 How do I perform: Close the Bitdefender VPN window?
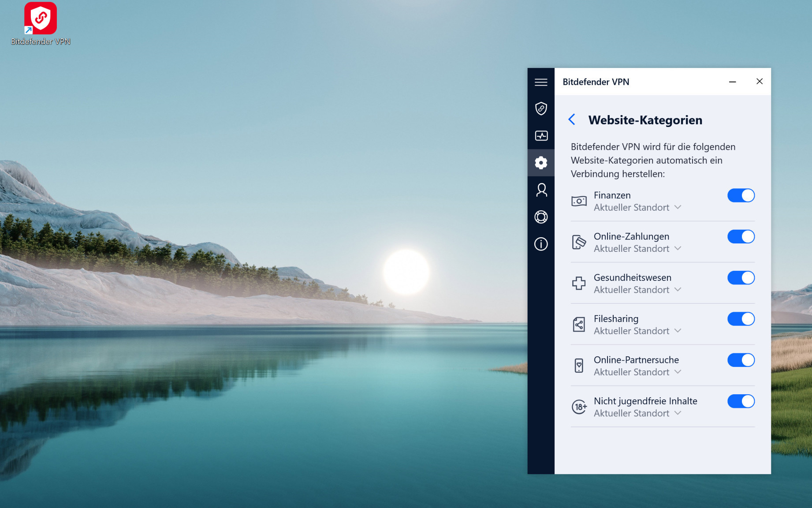click(760, 82)
